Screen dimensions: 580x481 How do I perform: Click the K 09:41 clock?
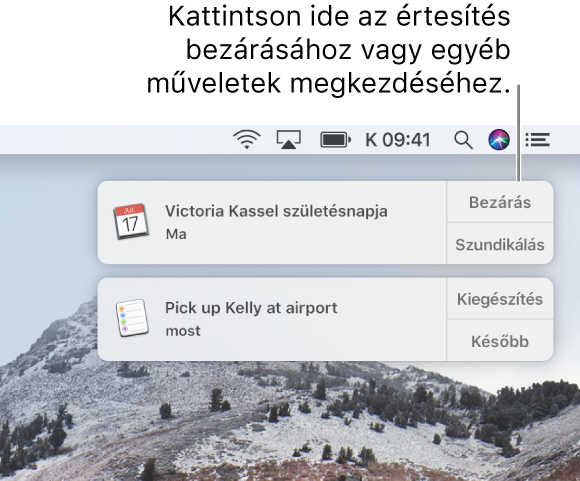pyautogui.click(x=398, y=140)
